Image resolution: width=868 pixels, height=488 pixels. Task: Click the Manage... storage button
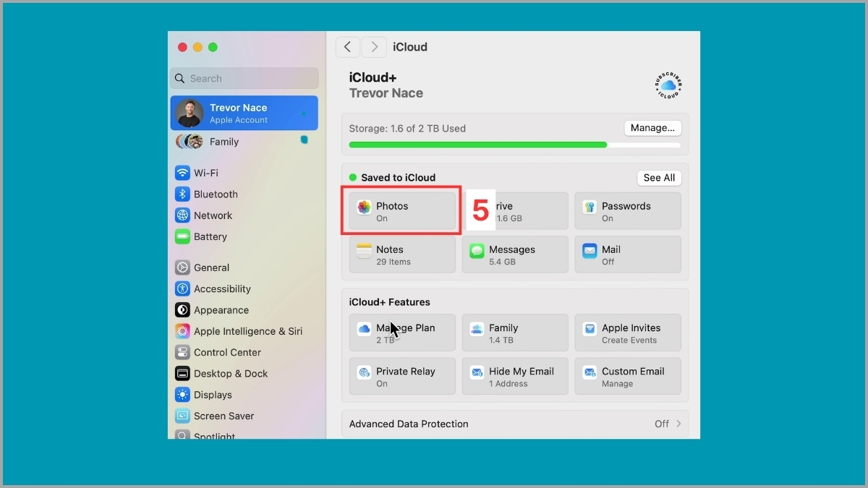click(652, 128)
